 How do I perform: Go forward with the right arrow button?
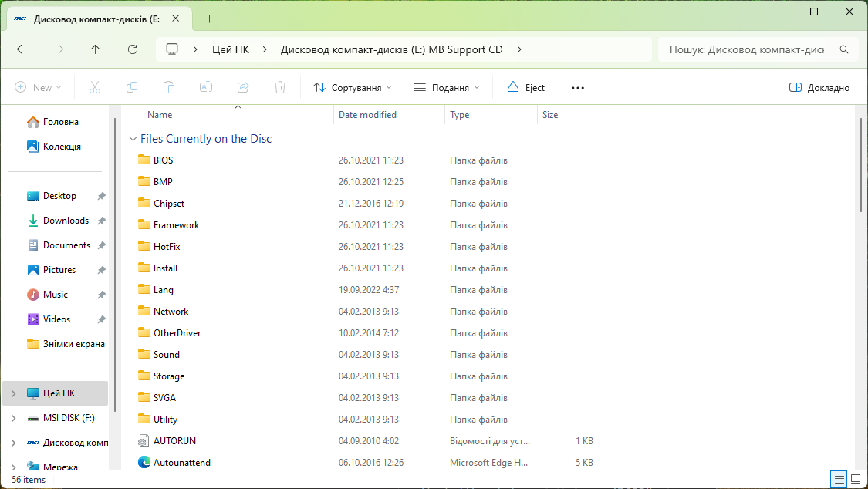59,49
